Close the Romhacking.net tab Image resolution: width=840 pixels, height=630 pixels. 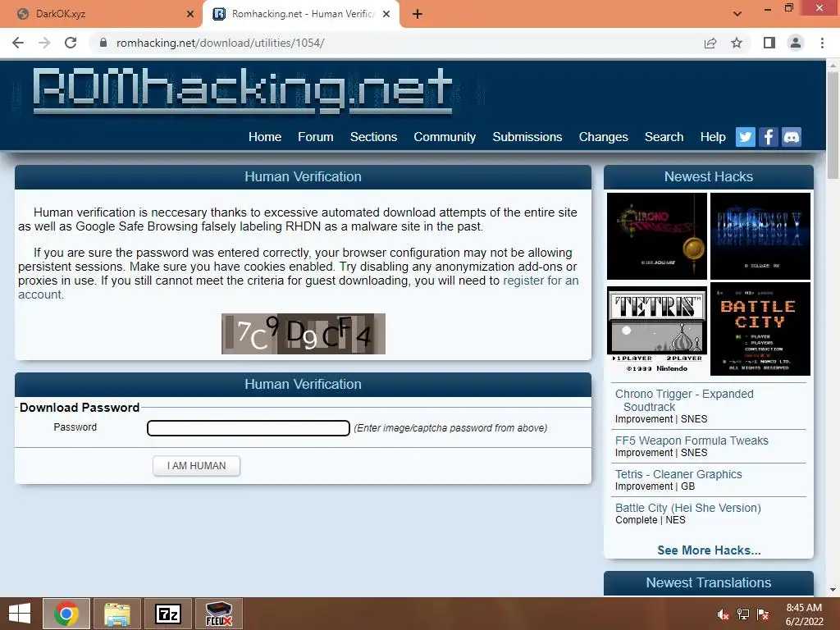(x=386, y=14)
